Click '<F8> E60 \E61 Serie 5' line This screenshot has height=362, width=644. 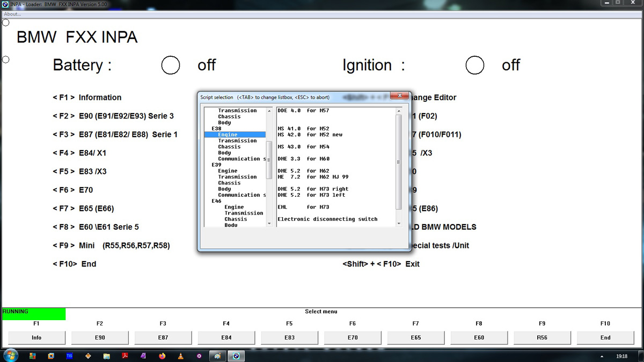[x=96, y=227]
